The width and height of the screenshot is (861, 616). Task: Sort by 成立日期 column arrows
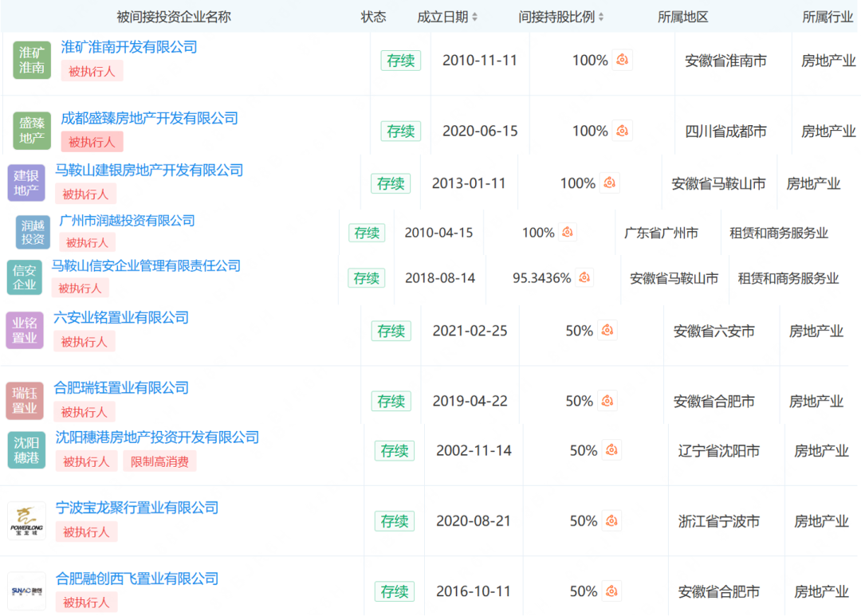point(475,17)
